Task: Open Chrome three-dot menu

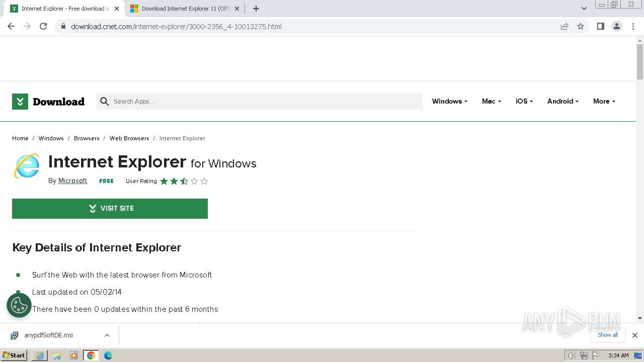Action: click(x=633, y=26)
